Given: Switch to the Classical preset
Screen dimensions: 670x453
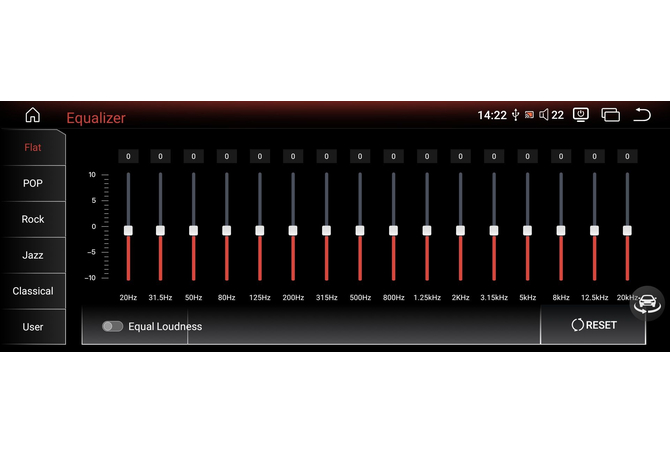Looking at the screenshot, I should 33,291.
